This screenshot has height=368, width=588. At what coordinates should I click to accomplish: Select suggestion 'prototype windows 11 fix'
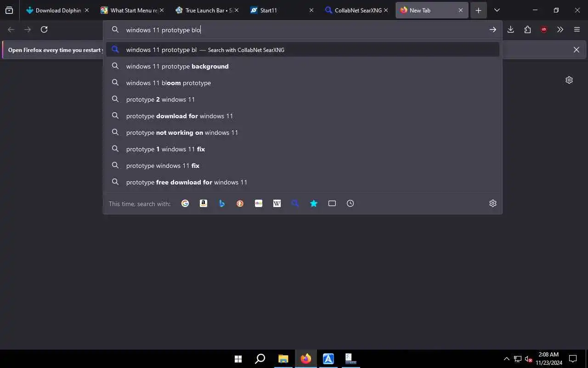(x=303, y=166)
